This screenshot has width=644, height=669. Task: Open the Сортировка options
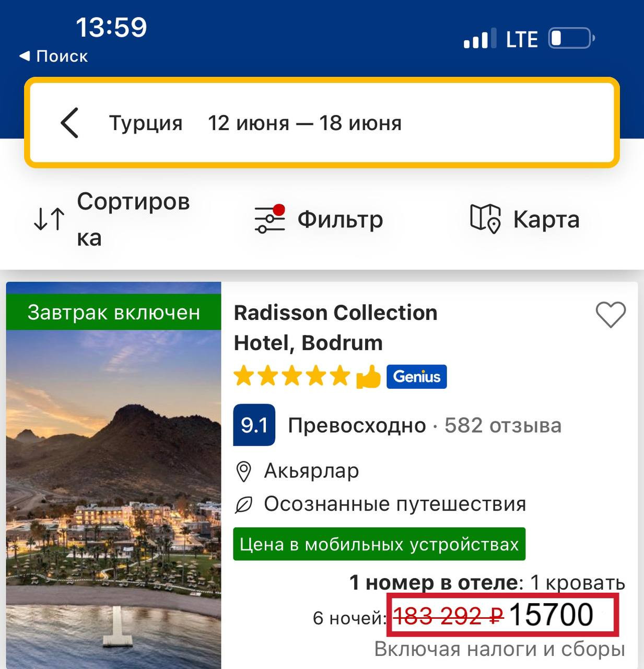[133, 219]
